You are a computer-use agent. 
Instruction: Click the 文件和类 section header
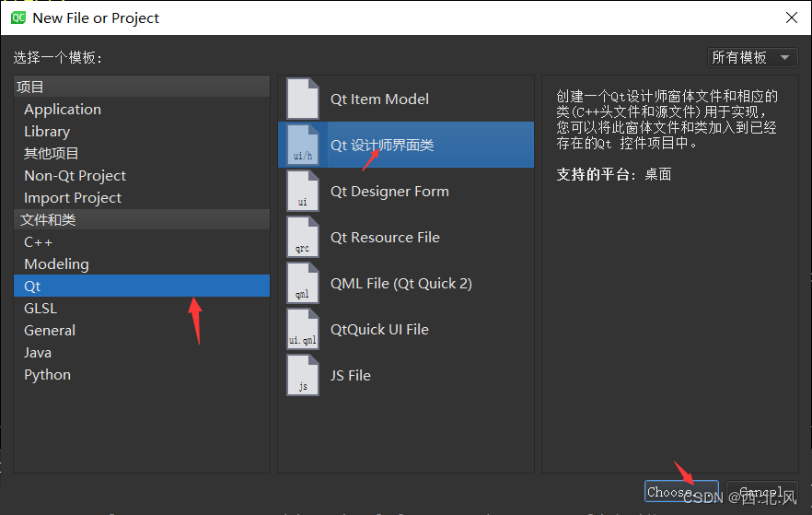pos(142,219)
